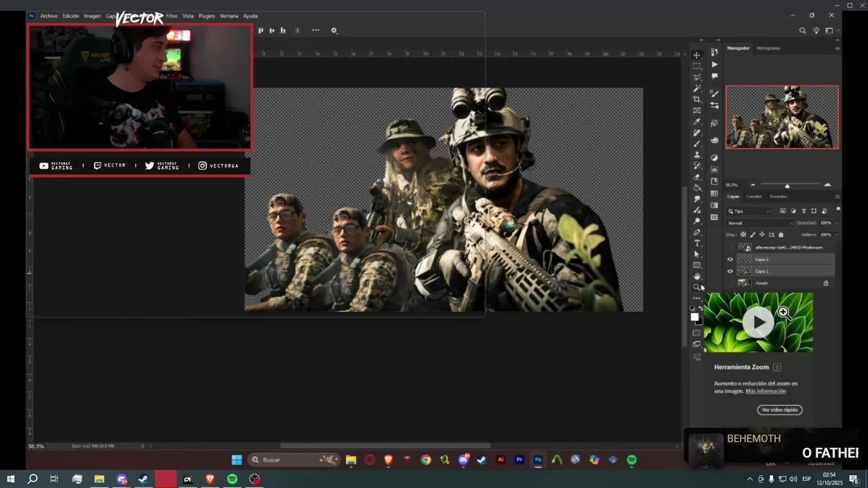868x488 pixels.
Task: Select the Zoom tool in toolbar
Action: 697,287
